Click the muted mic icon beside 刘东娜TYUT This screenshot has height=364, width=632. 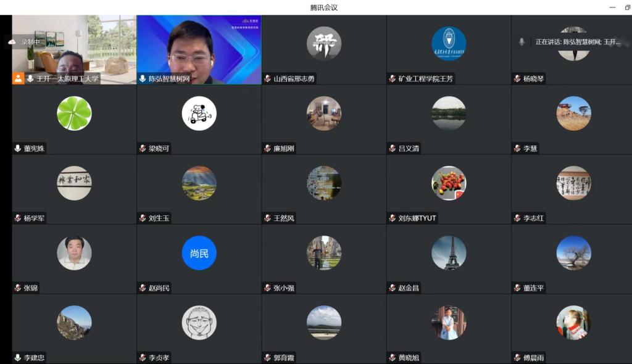392,218
